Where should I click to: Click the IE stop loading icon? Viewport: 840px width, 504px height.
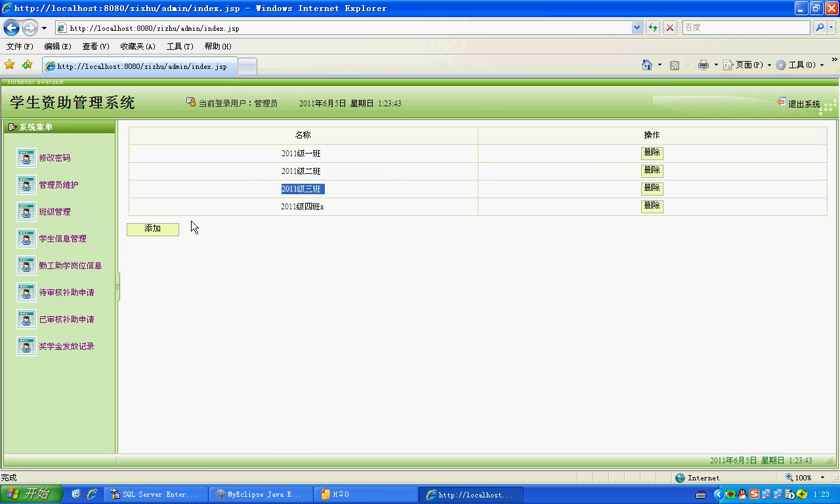pyautogui.click(x=669, y=28)
